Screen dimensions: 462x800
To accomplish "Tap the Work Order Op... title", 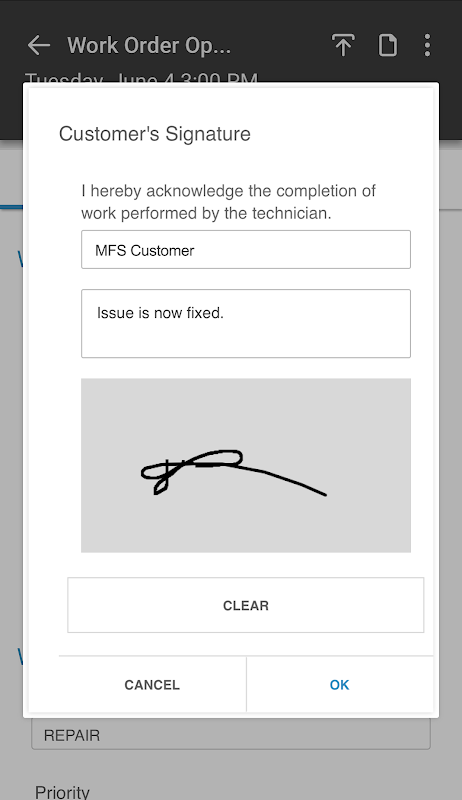I will (149, 45).
